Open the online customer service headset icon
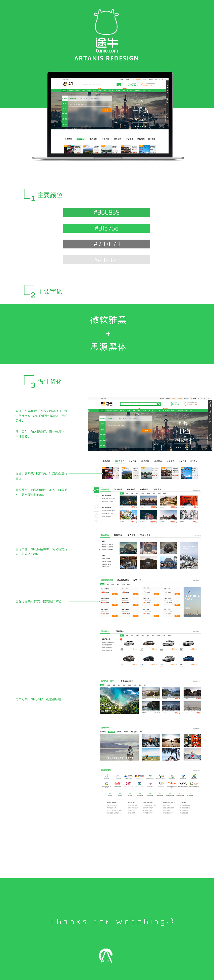Screen dimensions: 214x980 click(171, 404)
